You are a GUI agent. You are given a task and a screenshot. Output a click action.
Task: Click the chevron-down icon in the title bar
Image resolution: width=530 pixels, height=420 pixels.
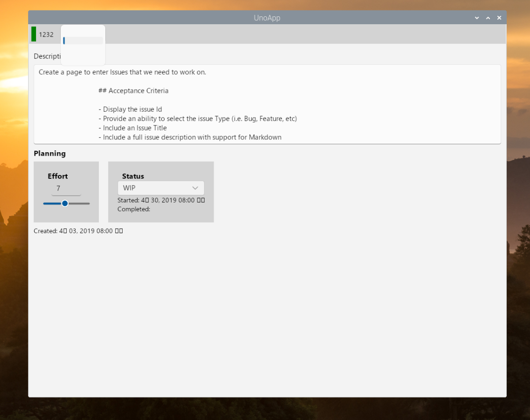click(476, 17)
